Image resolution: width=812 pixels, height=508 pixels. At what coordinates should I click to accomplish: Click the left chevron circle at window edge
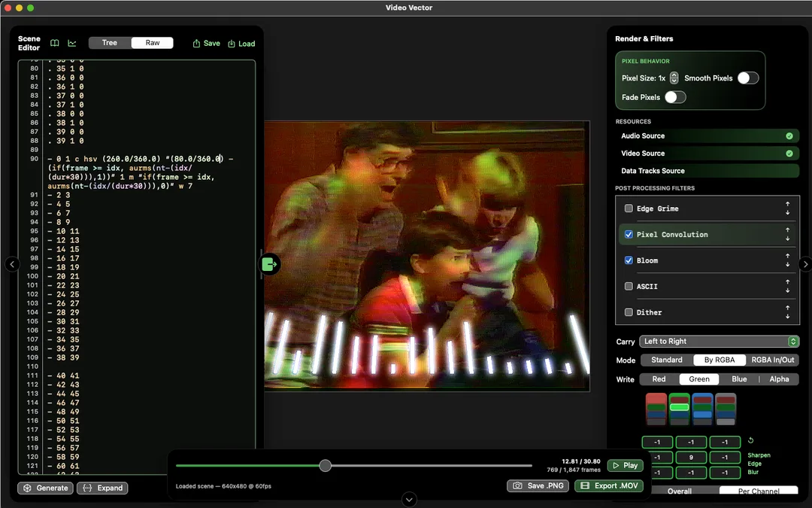(x=13, y=264)
